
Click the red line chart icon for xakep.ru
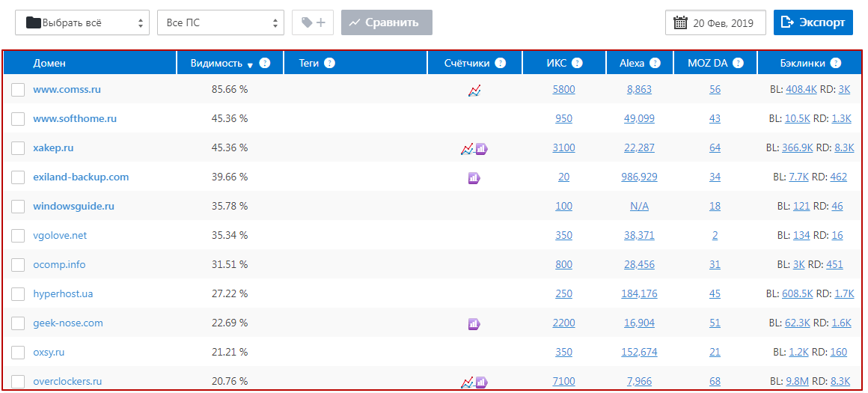click(468, 149)
